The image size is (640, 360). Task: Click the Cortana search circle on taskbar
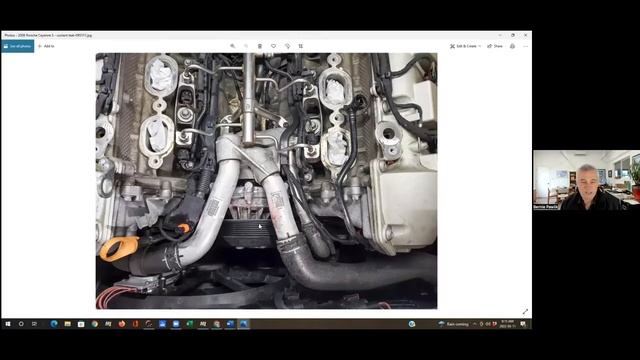[x=21, y=324]
